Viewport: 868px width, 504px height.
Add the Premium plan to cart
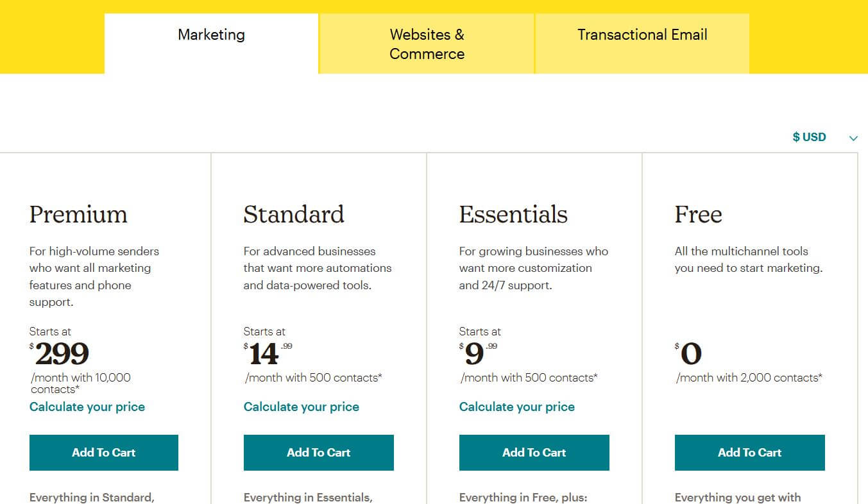[x=103, y=452]
